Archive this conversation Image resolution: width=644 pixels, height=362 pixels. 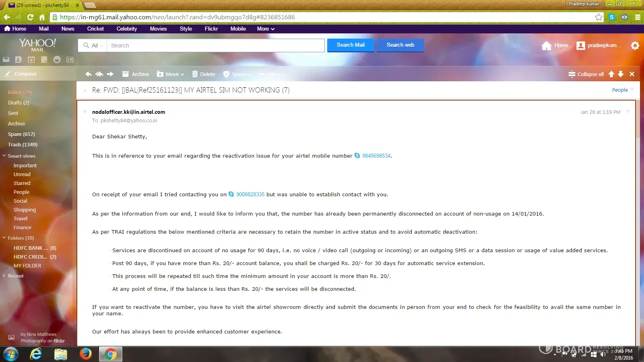136,74
